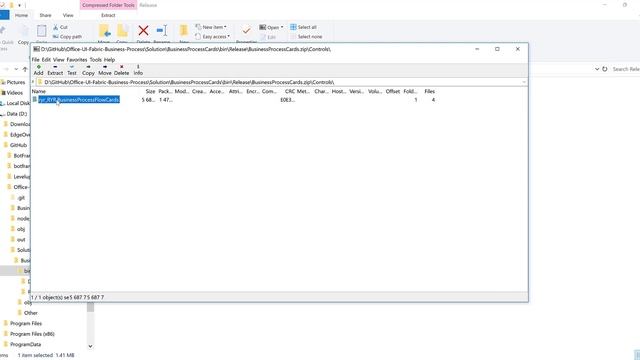The width and height of the screenshot is (640, 360).
Task: Select the BusinessProcessFlowCards folder row
Action: [x=79, y=100]
